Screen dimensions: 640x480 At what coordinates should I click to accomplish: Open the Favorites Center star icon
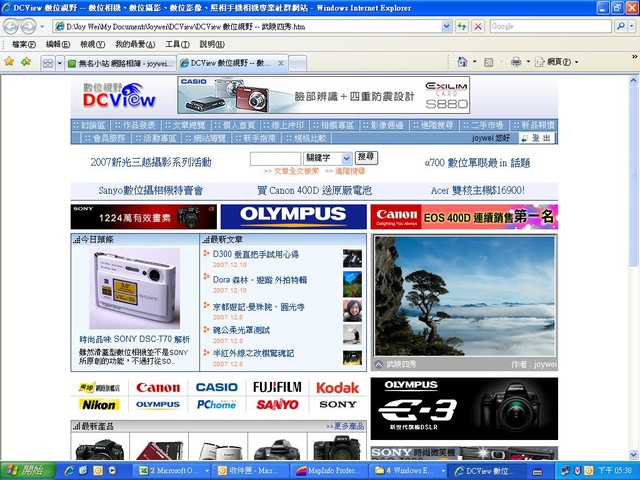(x=9, y=62)
